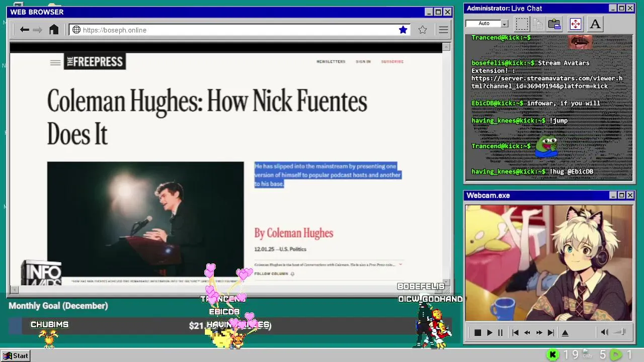644x362 pixels.
Task: Click the horizontal scrollbar left arrow
Action: coord(15,289)
